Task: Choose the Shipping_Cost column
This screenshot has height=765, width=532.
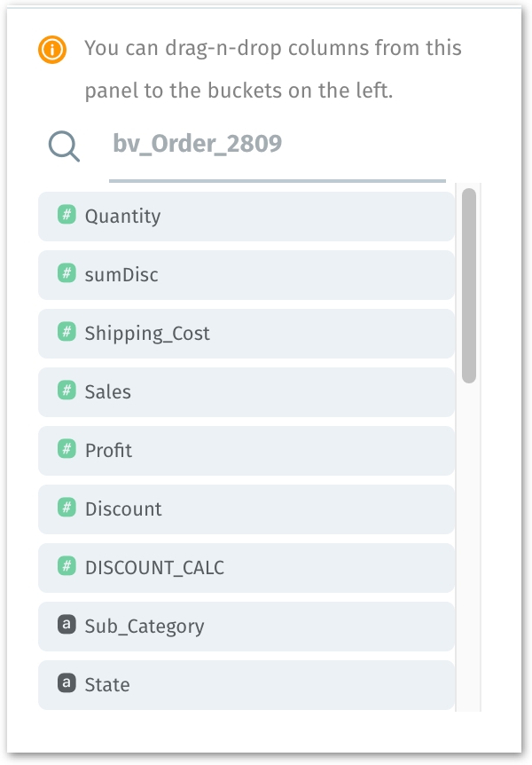Action: (x=246, y=334)
